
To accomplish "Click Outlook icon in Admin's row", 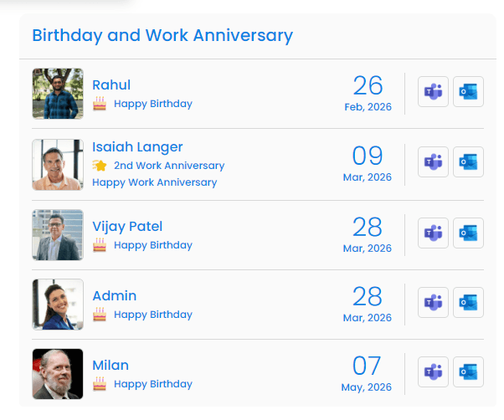I will (x=468, y=303).
